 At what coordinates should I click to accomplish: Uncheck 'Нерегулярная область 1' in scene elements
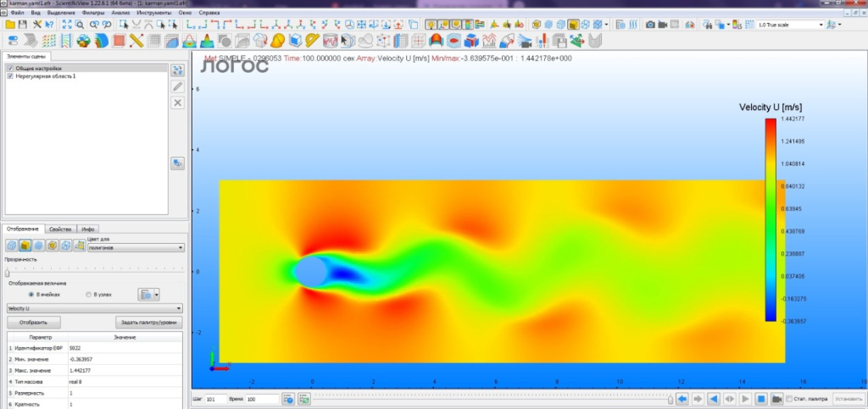[10, 76]
